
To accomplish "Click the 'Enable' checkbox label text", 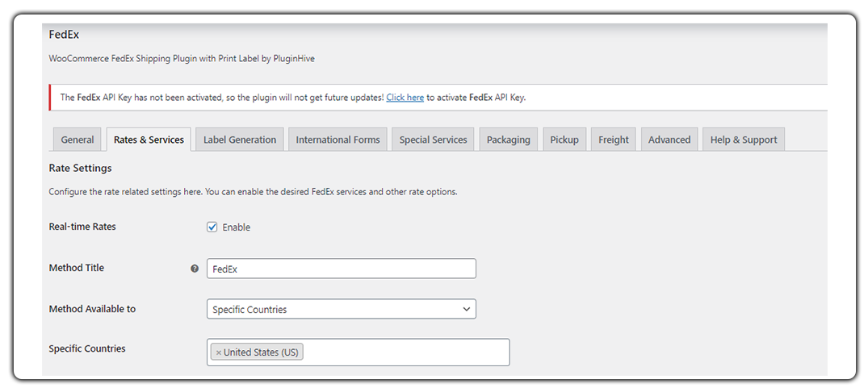I will [237, 227].
